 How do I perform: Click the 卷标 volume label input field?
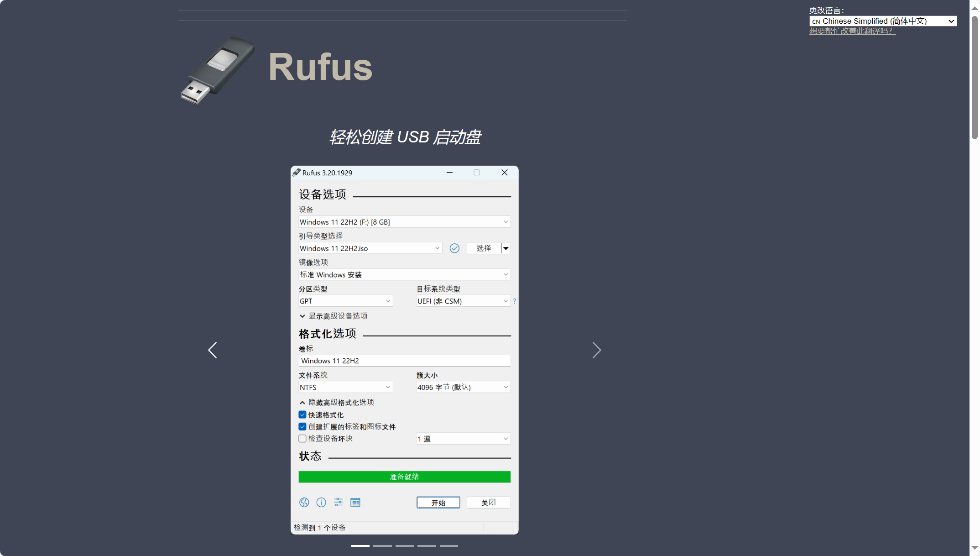pyautogui.click(x=405, y=361)
